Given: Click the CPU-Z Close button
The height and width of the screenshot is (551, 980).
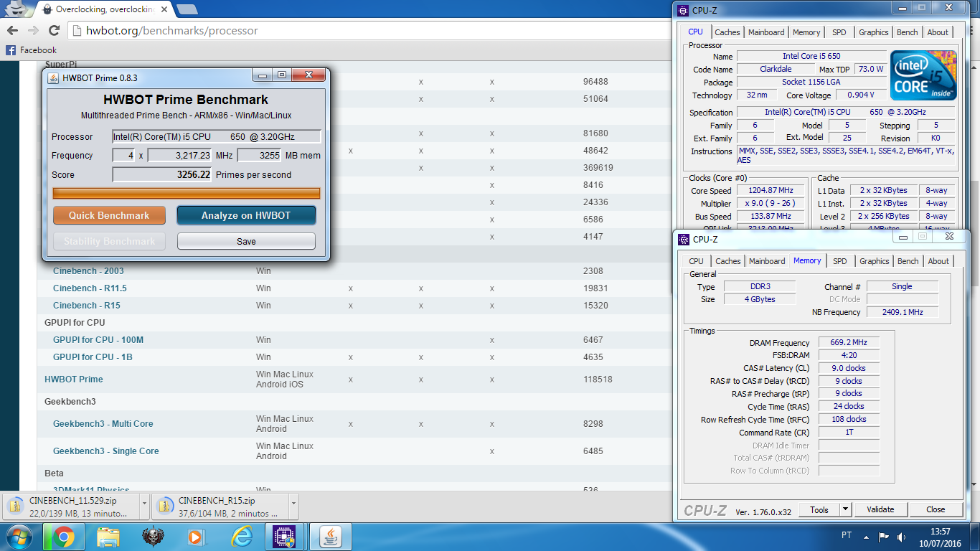Looking at the screenshot, I should [936, 510].
